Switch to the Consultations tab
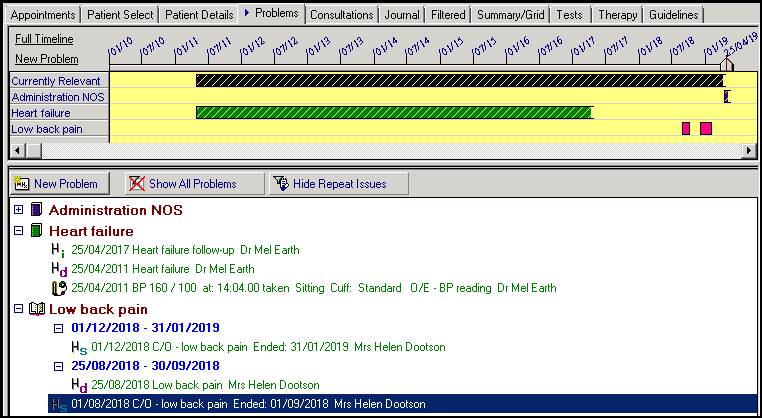 pyautogui.click(x=341, y=14)
